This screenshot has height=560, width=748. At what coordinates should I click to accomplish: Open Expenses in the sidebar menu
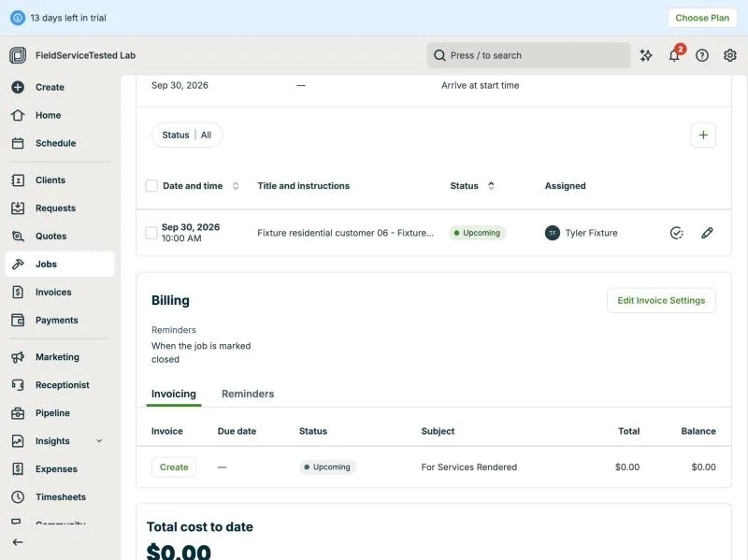tap(60, 469)
